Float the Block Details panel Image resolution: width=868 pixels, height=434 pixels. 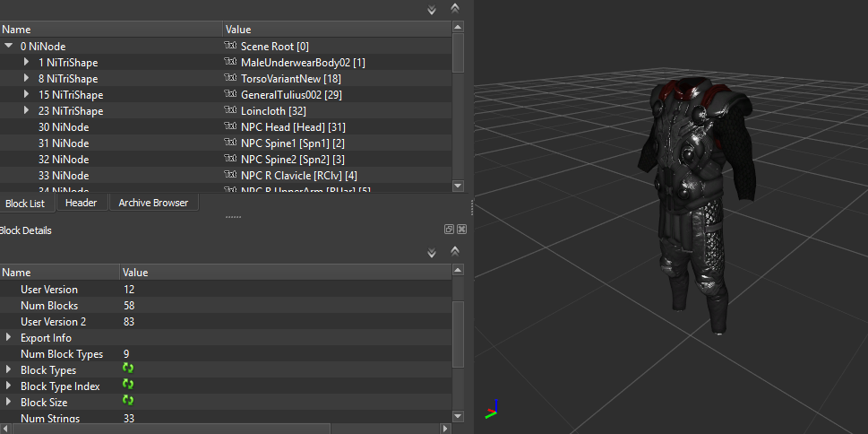[x=449, y=230]
